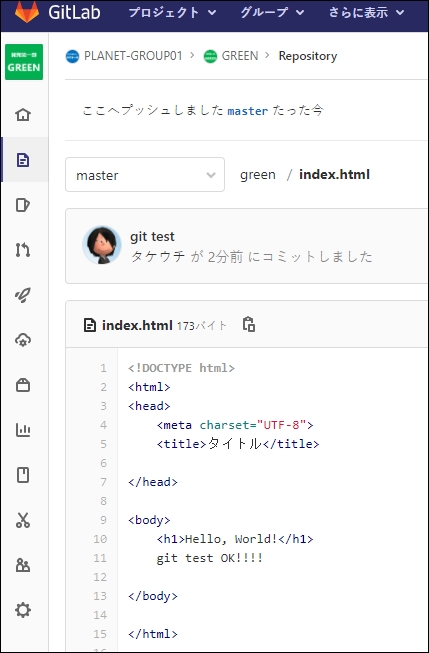The image size is (429, 653).
Task: Click the index.html file document icon
Action: point(90,325)
